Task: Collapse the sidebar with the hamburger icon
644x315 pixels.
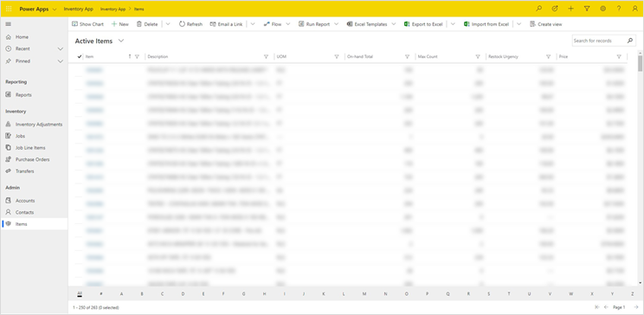Action: point(8,24)
